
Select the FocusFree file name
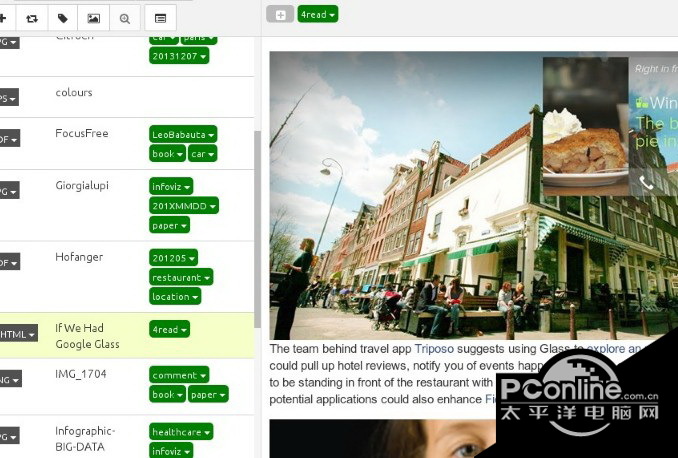[x=82, y=133]
